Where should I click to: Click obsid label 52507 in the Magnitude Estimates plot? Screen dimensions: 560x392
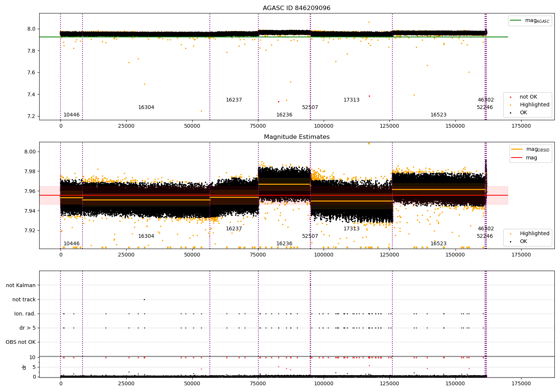[310, 236]
